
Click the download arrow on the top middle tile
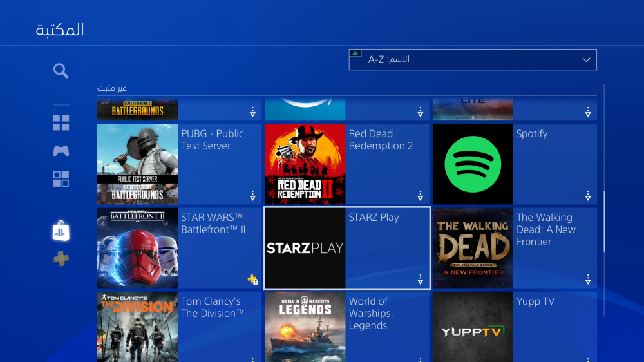tap(420, 112)
